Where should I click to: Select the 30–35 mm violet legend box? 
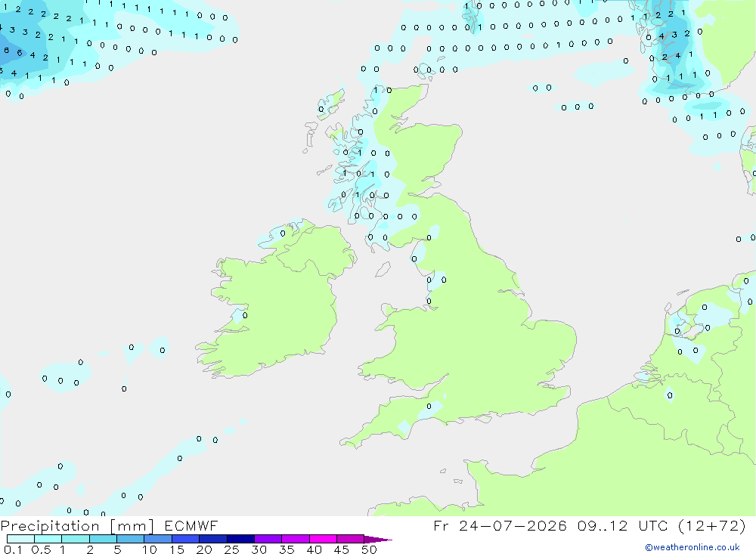[x=268, y=539]
